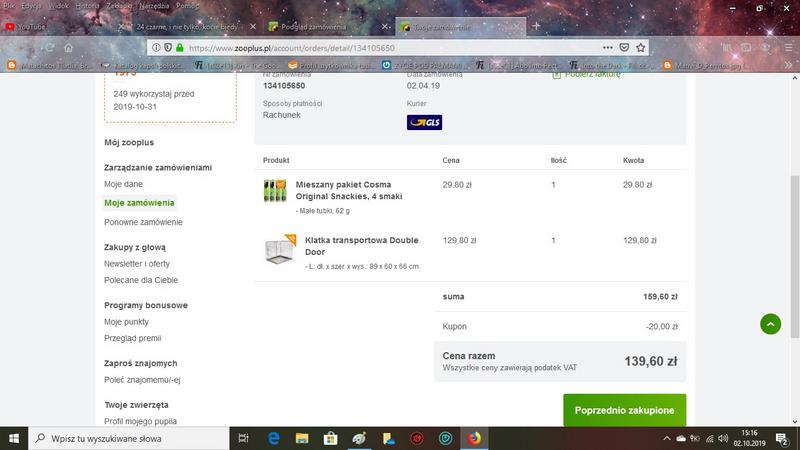Click the network Wi-Fi tray icon
This screenshot has height=450, width=800.
[x=709, y=438]
